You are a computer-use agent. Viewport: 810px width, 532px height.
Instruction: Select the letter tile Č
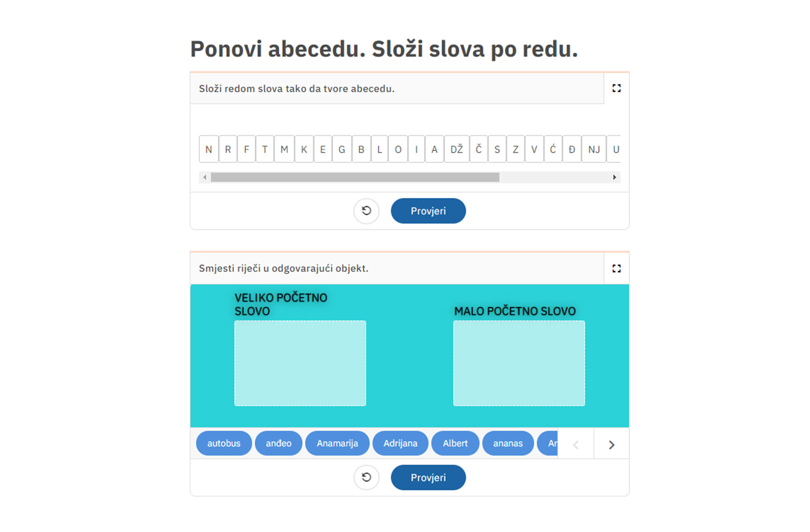[478, 149]
